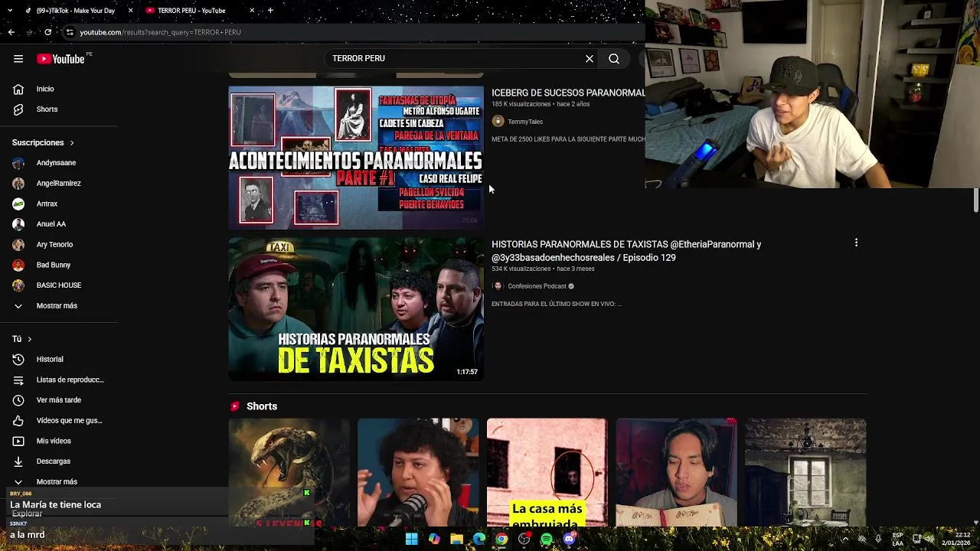This screenshot has width=980, height=551.
Task: Open File Explorer from the taskbar
Action: [456, 540]
